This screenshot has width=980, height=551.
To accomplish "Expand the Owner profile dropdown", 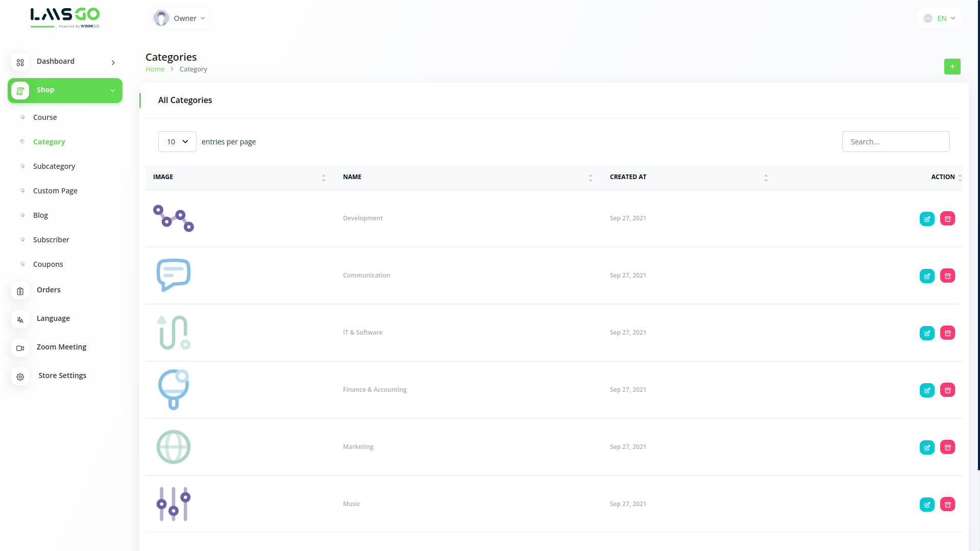I will pos(180,18).
